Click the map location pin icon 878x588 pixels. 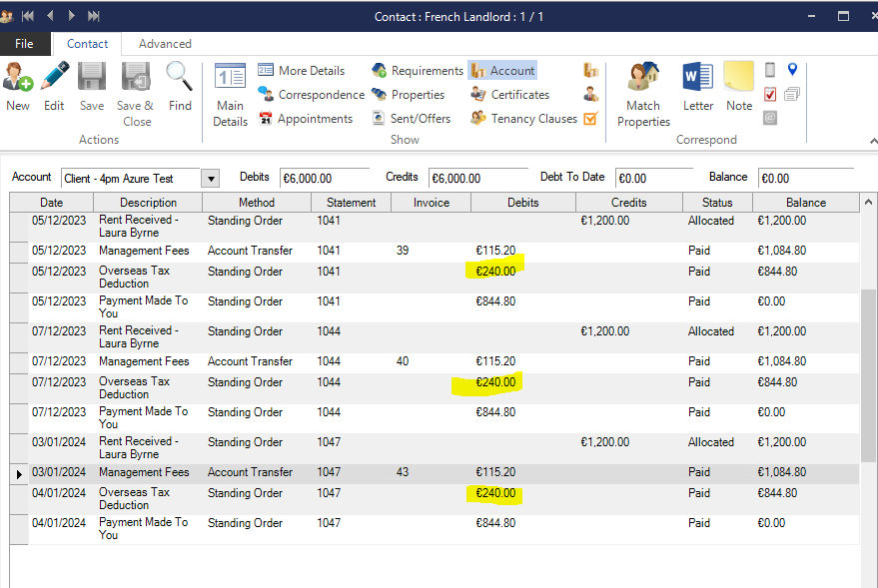793,70
